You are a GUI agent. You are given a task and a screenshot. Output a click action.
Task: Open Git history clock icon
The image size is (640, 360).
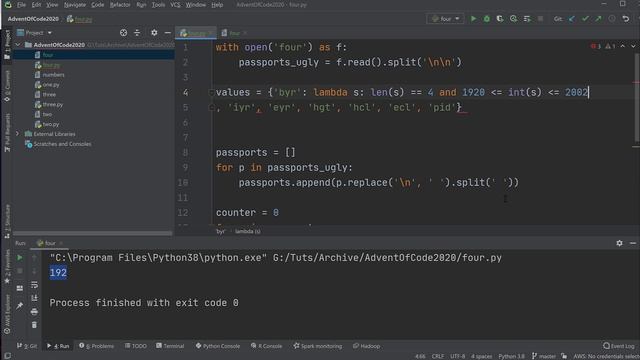[612, 19]
